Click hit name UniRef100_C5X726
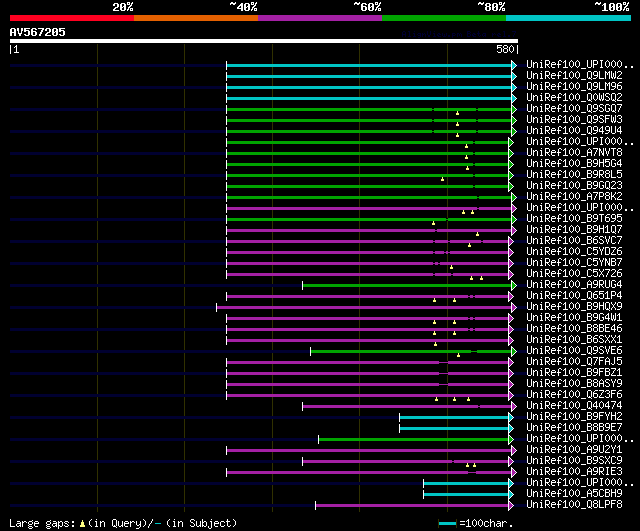This screenshot has width=640, height=531. 574,274
